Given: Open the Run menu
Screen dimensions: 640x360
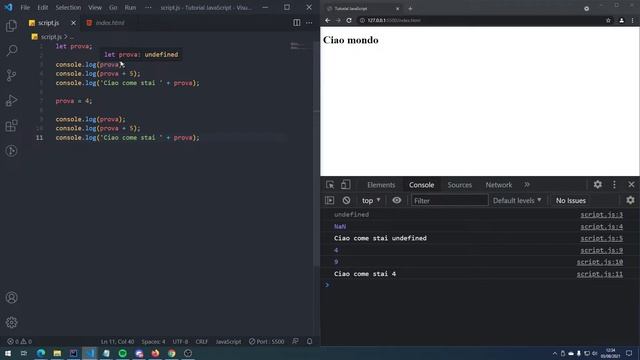Looking at the screenshot, I should 130,7.
